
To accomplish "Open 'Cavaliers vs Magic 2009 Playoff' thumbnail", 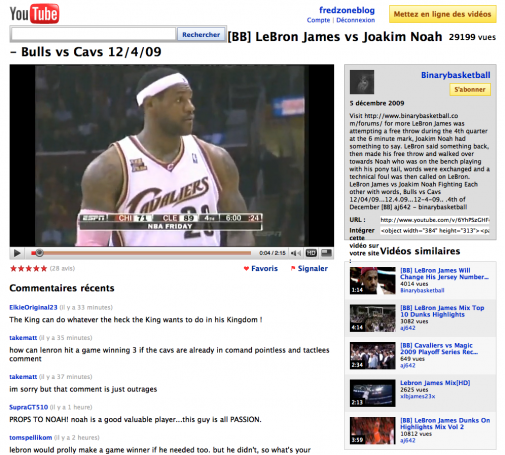I will point(373,356).
